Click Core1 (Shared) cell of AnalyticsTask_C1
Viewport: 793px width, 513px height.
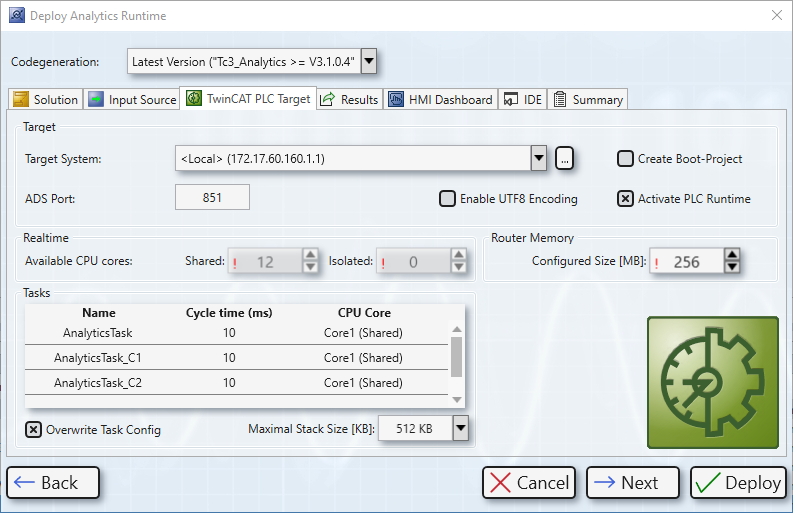363,358
